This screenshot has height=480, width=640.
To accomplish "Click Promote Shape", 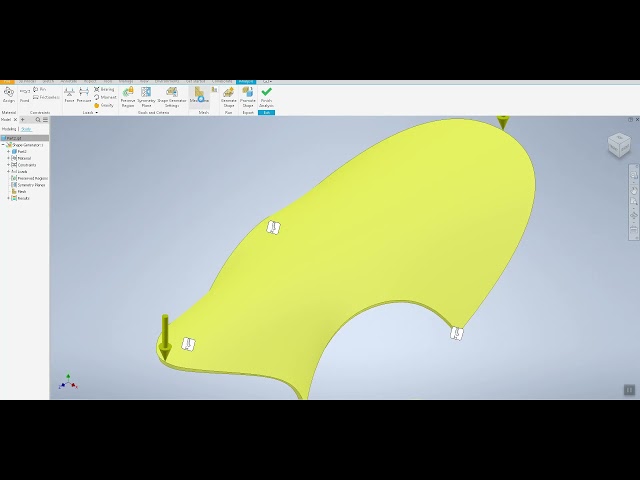I will click(x=248, y=97).
